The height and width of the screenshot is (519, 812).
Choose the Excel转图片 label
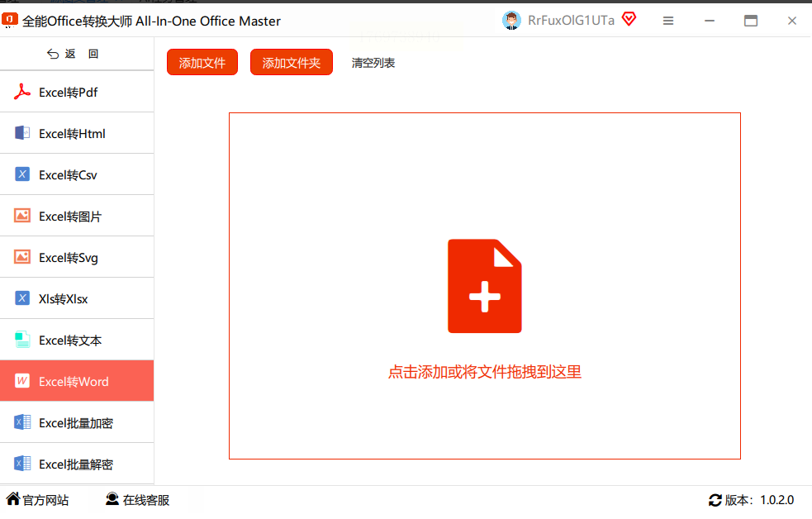70,217
